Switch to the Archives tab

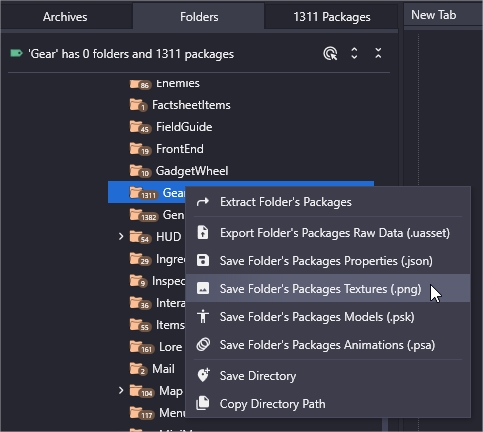(x=65, y=17)
